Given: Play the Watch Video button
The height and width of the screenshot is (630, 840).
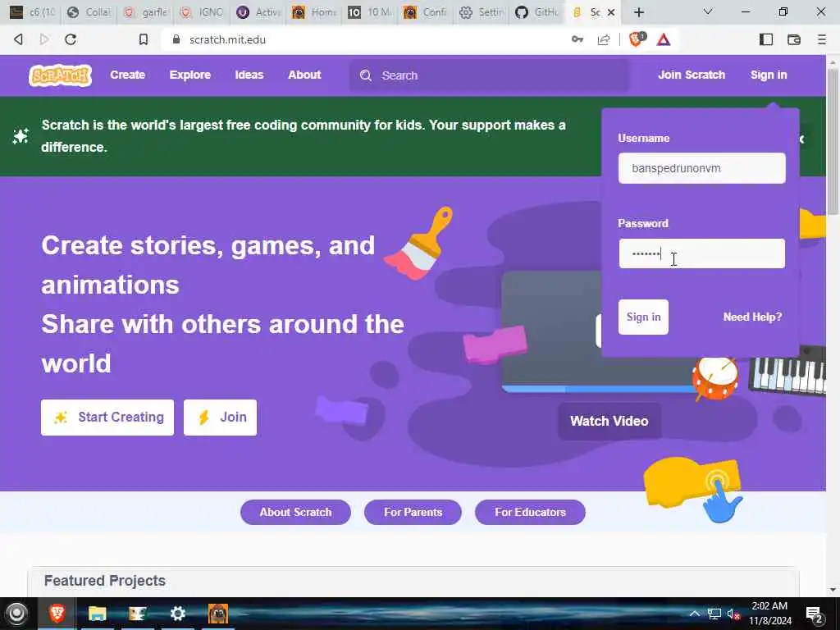Looking at the screenshot, I should [x=609, y=421].
